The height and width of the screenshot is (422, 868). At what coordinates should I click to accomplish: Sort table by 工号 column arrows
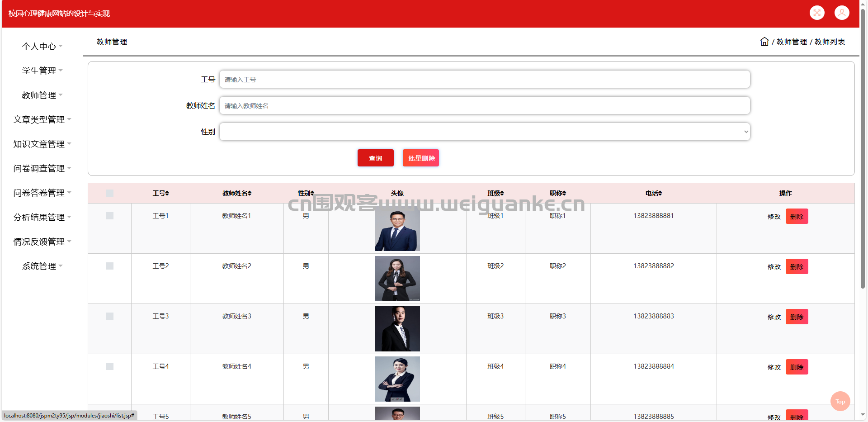click(167, 193)
